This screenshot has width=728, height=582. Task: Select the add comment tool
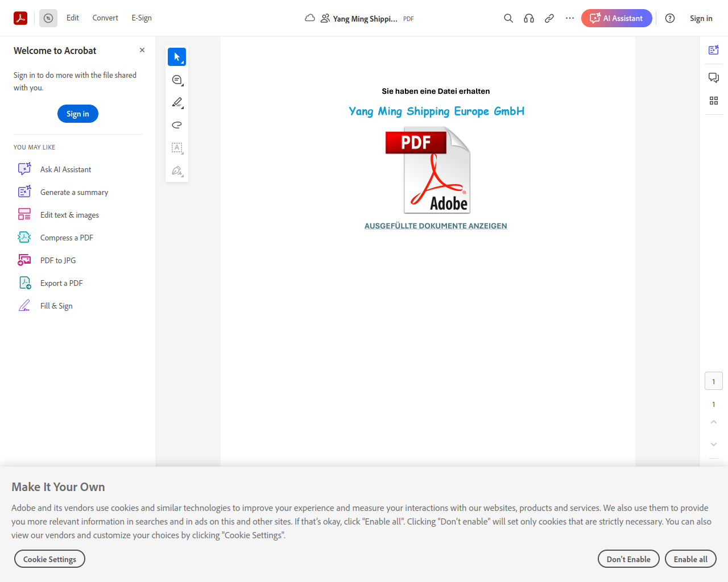click(x=177, y=80)
